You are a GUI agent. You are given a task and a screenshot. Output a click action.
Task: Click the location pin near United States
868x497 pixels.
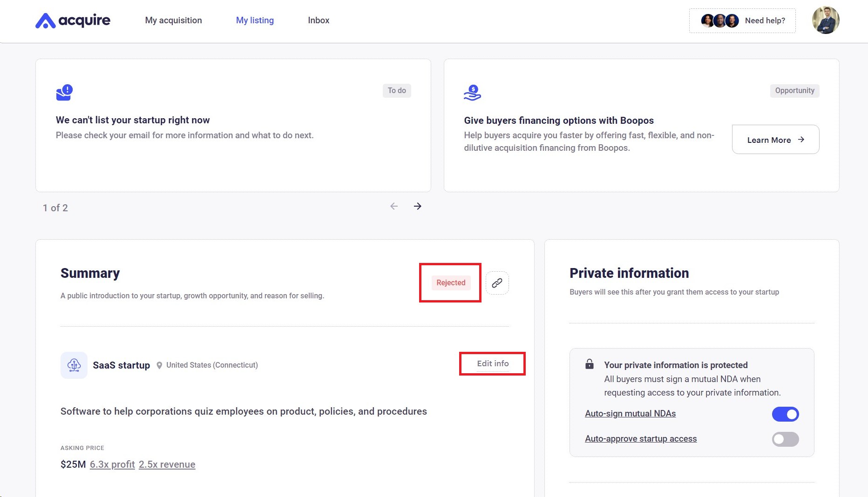[159, 365]
